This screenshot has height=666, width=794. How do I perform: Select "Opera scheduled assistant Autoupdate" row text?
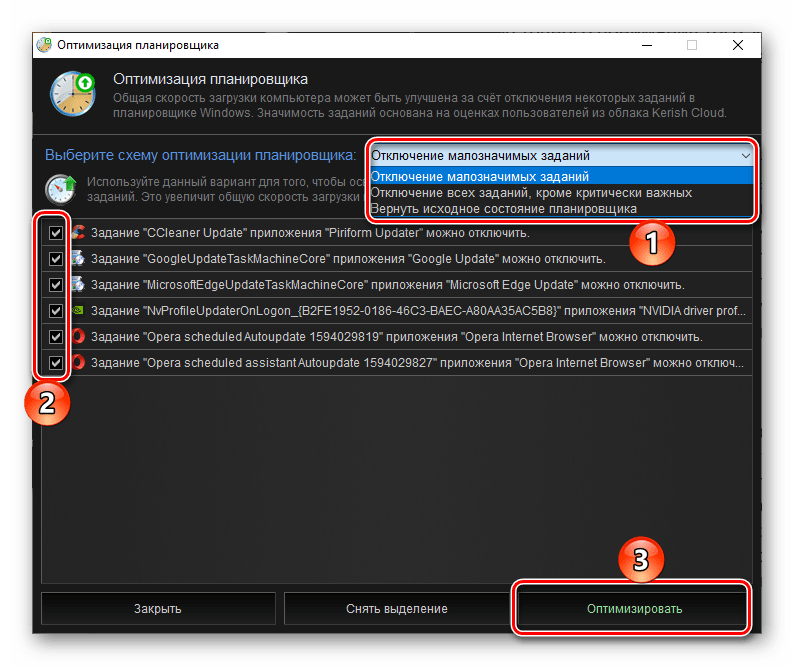417,363
